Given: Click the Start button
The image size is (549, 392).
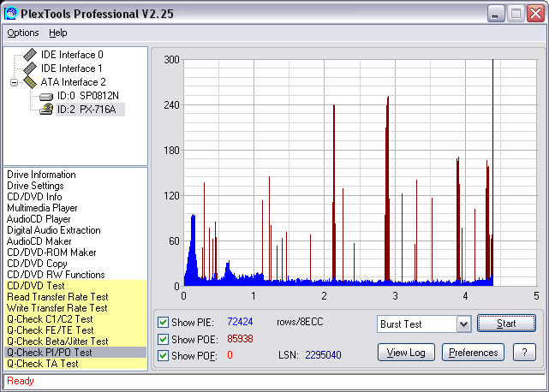Looking at the screenshot, I should [506, 324].
